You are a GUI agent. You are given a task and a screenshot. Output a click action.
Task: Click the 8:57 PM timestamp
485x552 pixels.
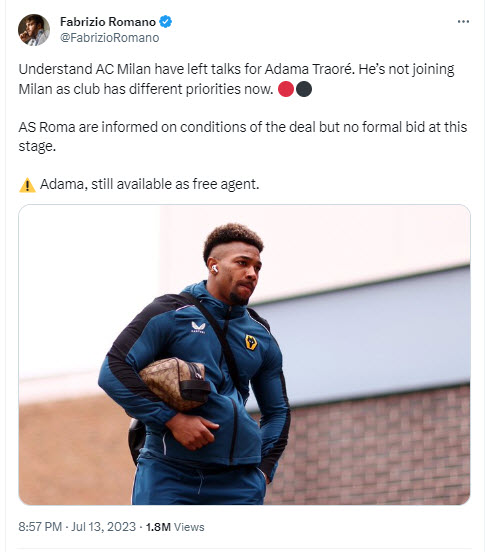(x=40, y=527)
